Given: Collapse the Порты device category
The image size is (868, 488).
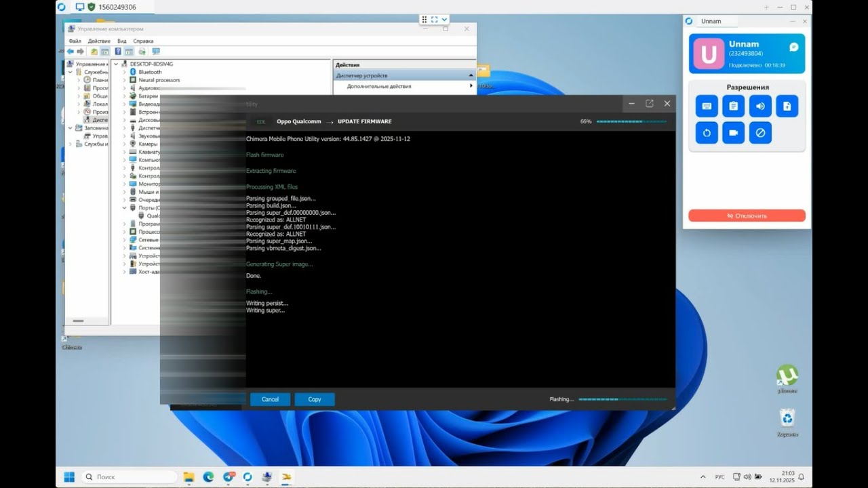Looking at the screenshot, I should click(124, 208).
